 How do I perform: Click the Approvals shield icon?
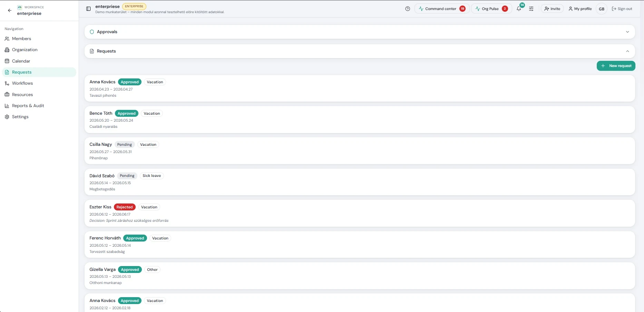92,32
